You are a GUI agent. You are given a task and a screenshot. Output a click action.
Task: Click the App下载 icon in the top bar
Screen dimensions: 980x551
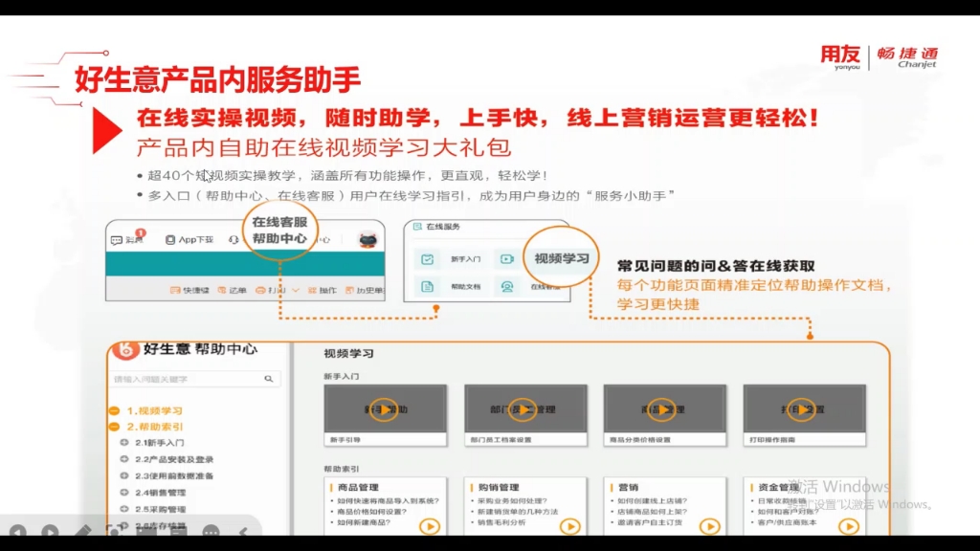pos(170,239)
